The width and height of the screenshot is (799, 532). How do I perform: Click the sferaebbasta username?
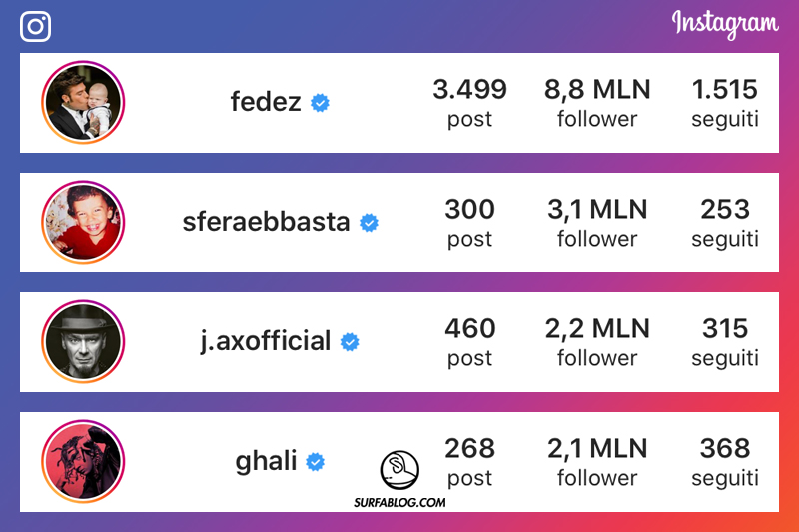coord(267,222)
